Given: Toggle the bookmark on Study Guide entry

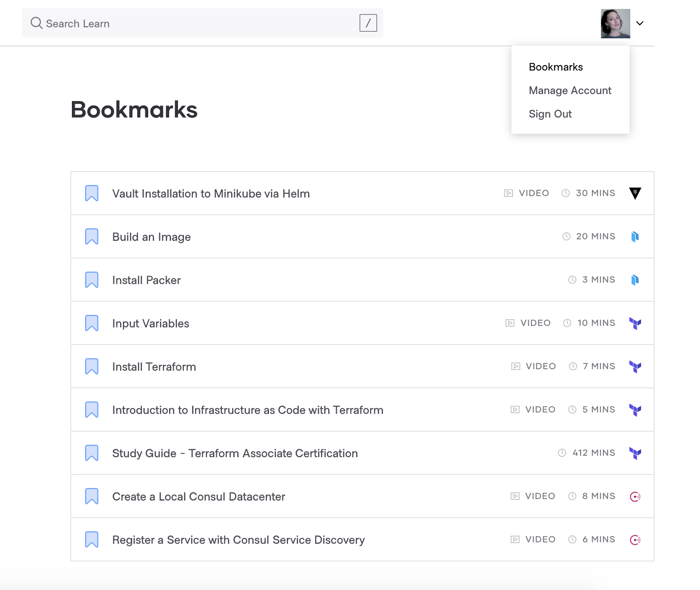Looking at the screenshot, I should tap(92, 453).
